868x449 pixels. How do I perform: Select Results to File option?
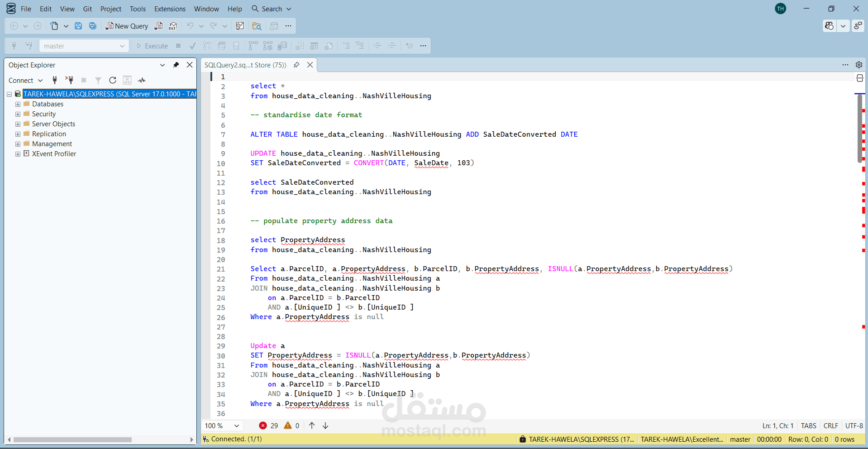point(329,46)
